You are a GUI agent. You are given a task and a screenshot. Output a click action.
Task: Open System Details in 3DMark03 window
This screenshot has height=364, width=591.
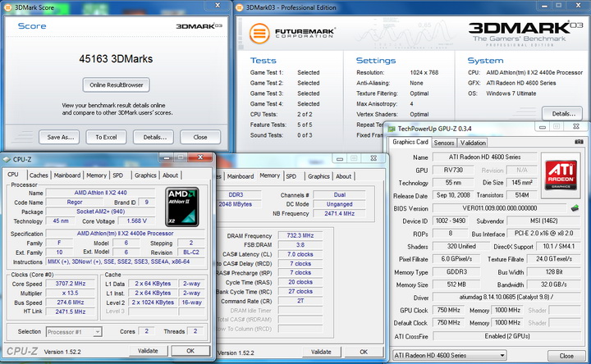[x=562, y=113]
